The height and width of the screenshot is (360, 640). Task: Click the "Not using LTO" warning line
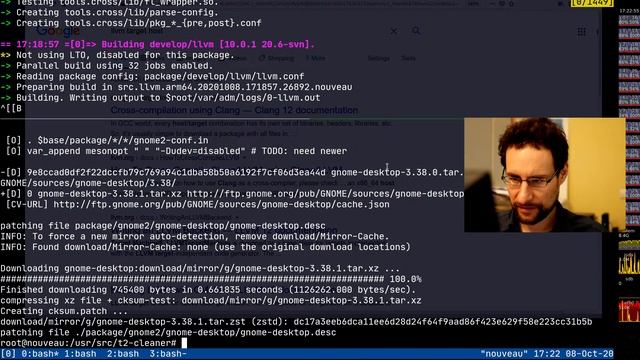pyautogui.click(x=118, y=55)
